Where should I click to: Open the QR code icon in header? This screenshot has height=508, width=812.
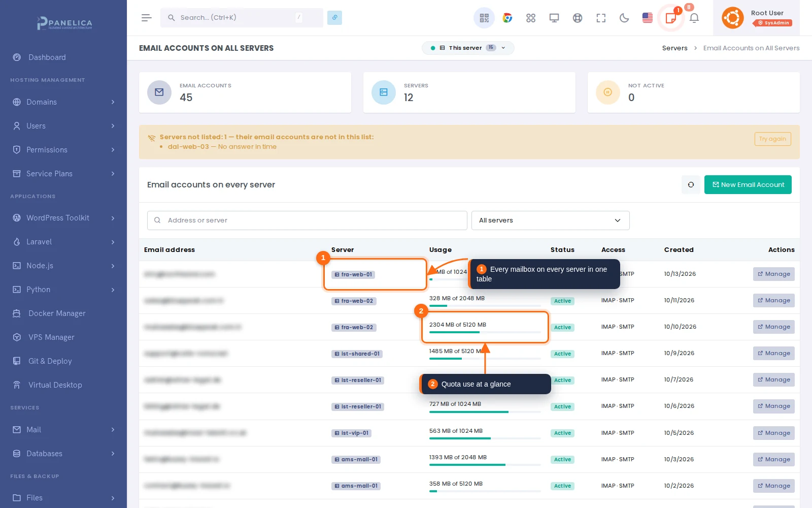click(x=484, y=18)
